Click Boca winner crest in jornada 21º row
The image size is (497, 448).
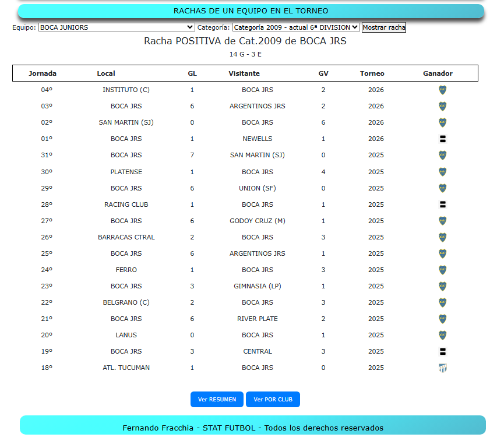pos(442,319)
